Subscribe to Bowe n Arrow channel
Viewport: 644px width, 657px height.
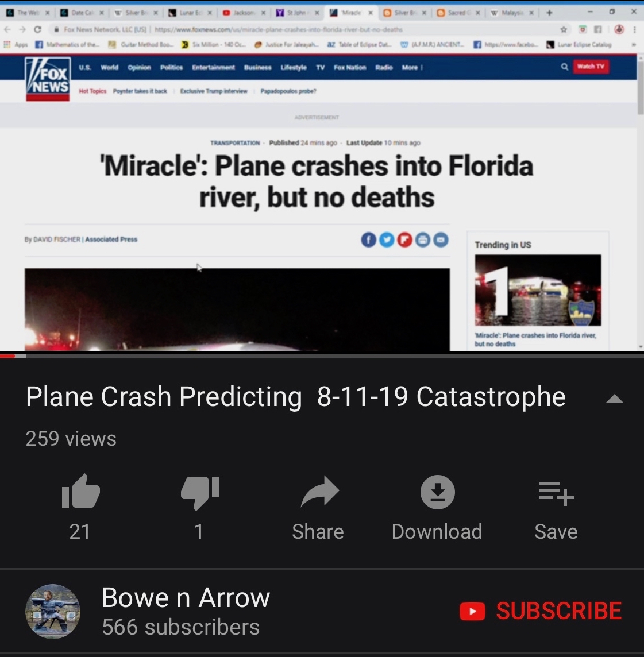(x=541, y=610)
